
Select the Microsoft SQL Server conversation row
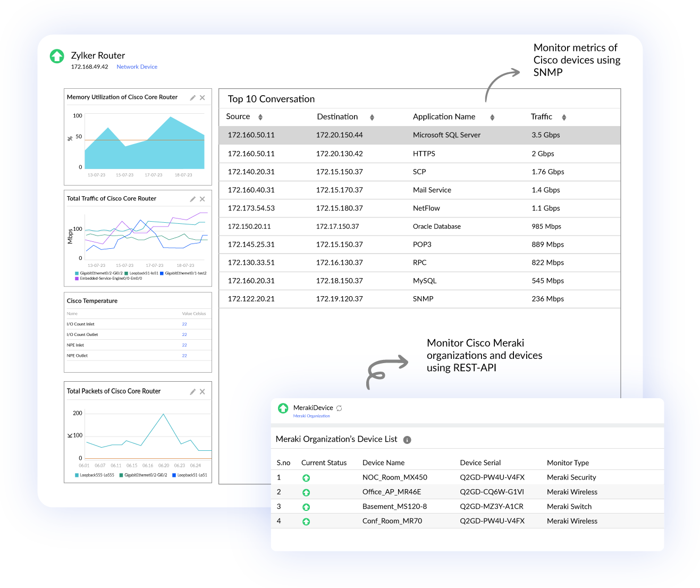[420, 135]
